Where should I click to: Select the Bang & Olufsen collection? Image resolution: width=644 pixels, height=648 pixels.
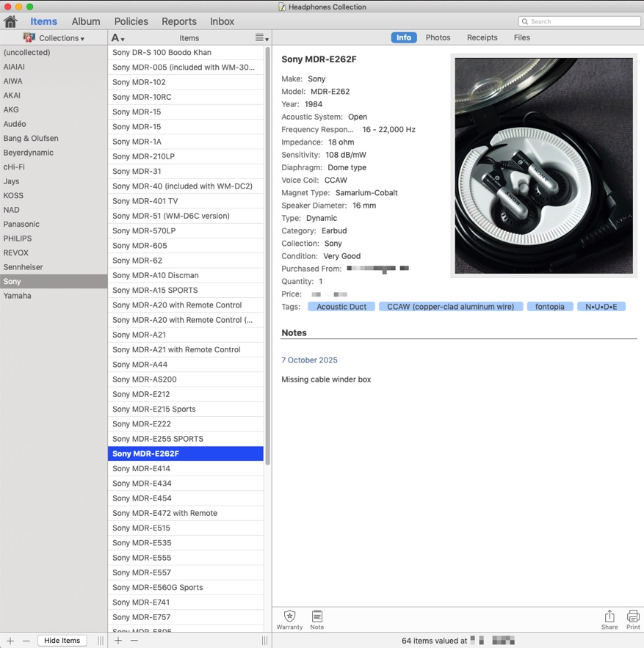pyautogui.click(x=54, y=139)
